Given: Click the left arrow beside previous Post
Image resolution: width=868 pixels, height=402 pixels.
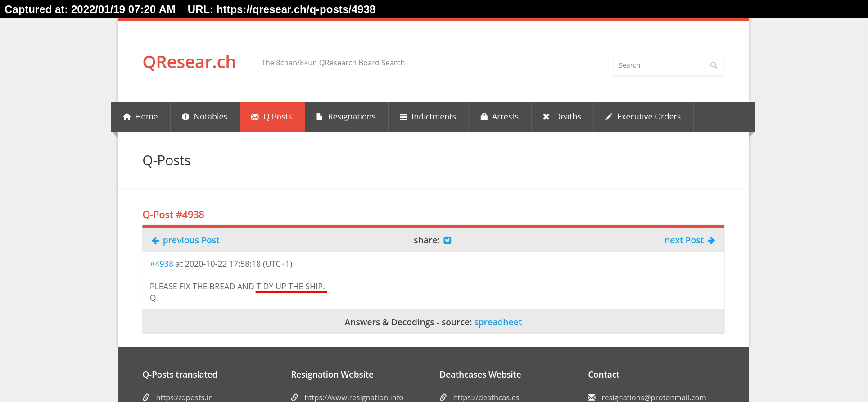Looking at the screenshot, I should [155, 241].
